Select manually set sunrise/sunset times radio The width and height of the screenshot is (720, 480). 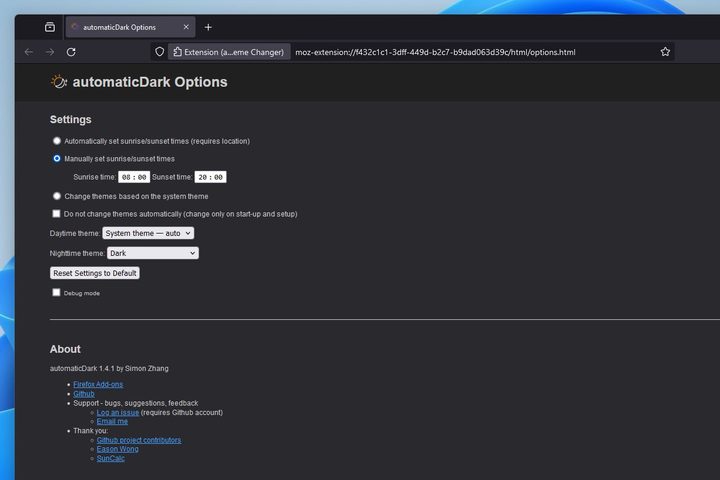56,158
